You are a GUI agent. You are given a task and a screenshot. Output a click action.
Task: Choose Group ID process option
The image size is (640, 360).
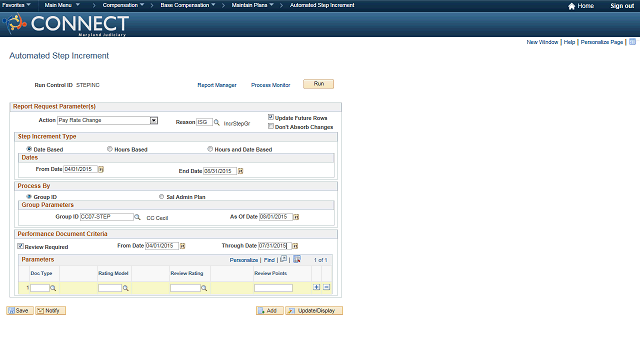point(29,196)
